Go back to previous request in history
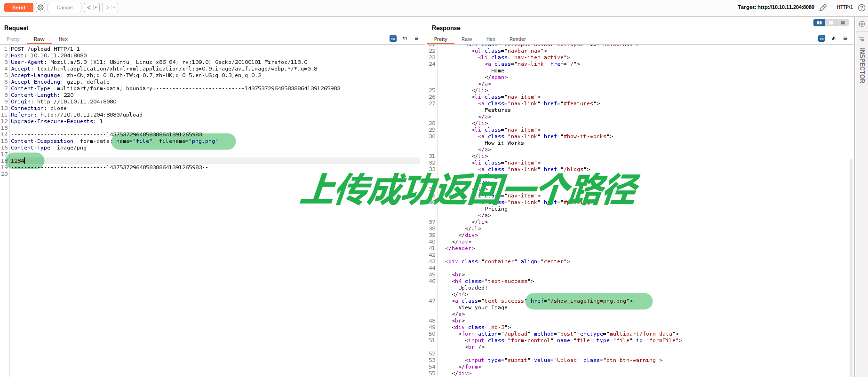The height and width of the screenshot is (377, 868). 89,8
